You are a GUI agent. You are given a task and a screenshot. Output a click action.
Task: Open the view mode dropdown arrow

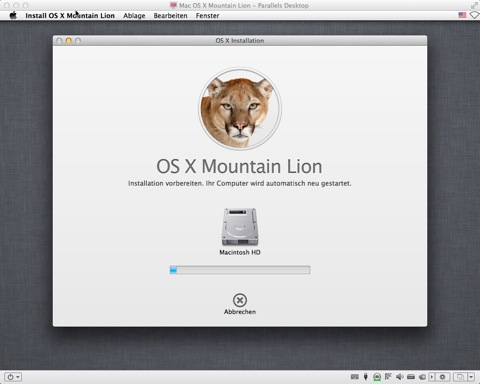tap(471, 377)
